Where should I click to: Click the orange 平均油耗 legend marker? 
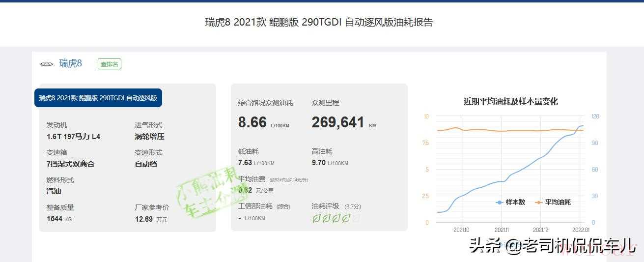pyautogui.click(x=539, y=202)
